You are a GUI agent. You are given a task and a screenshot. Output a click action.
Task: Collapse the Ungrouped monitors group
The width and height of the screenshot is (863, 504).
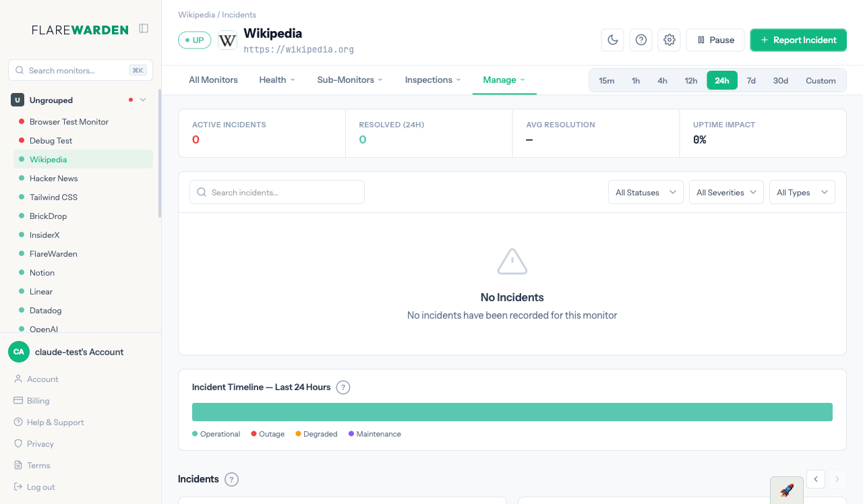click(x=142, y=100)
